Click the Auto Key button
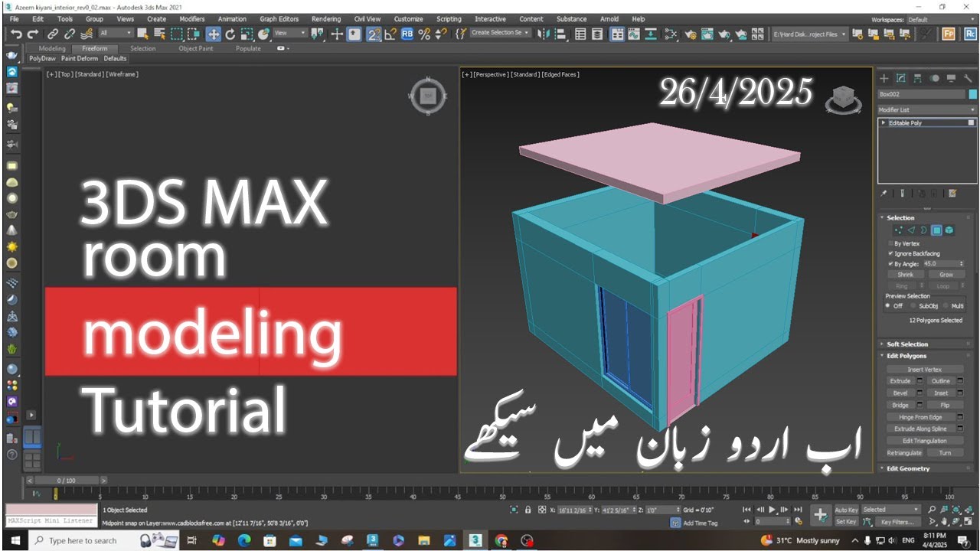The image size is (980, 551). (846, 510)
